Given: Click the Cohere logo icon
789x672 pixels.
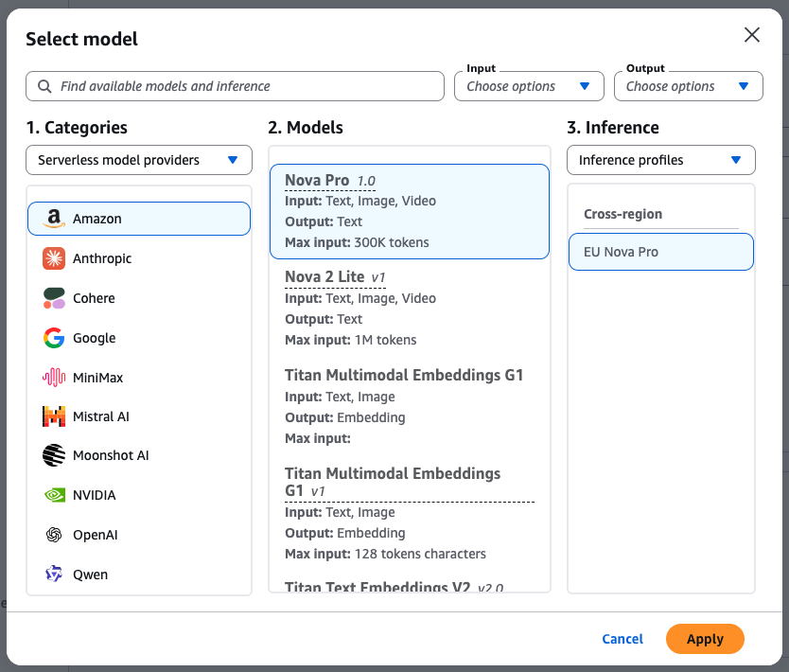Looking at the screenshot, I should point(54,298).
